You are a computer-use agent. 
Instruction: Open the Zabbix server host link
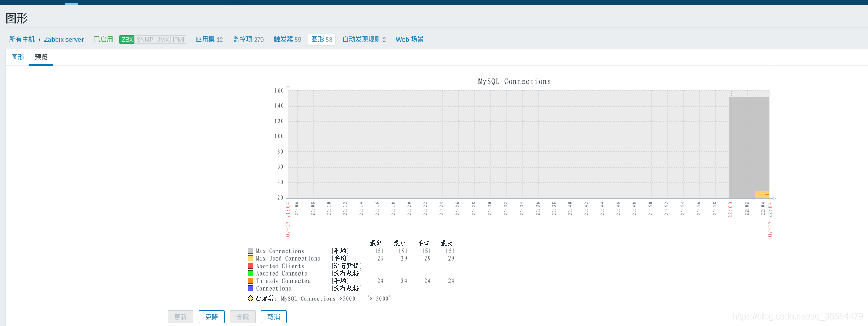click(x=64, y=40)
